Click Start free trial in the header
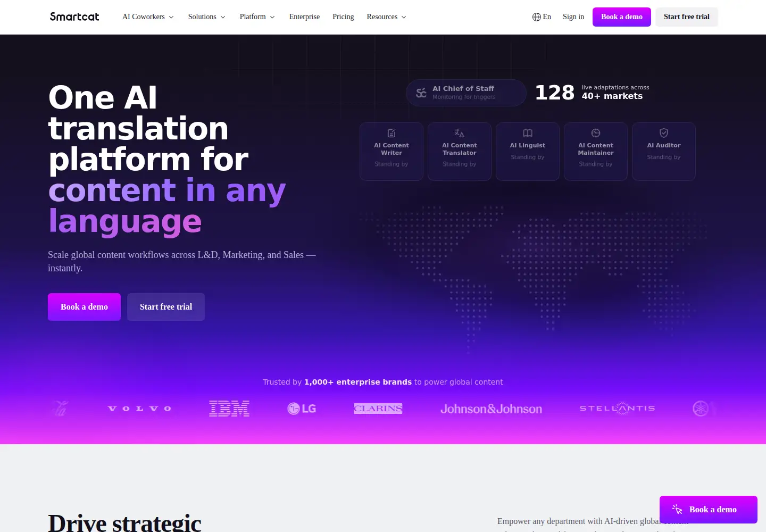The height and width of the screenshot is (532, 766). [687, 17]
